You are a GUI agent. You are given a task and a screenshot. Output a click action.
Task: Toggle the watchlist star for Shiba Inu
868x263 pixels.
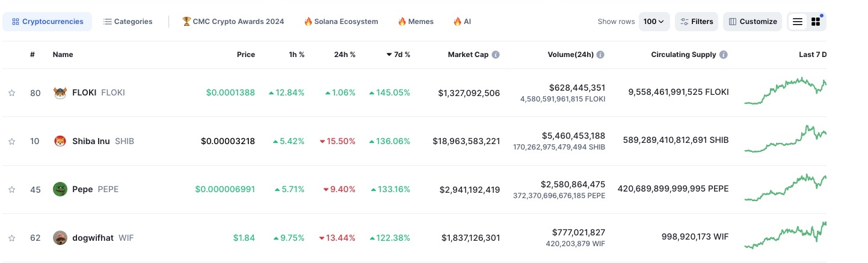click(11, 141)
